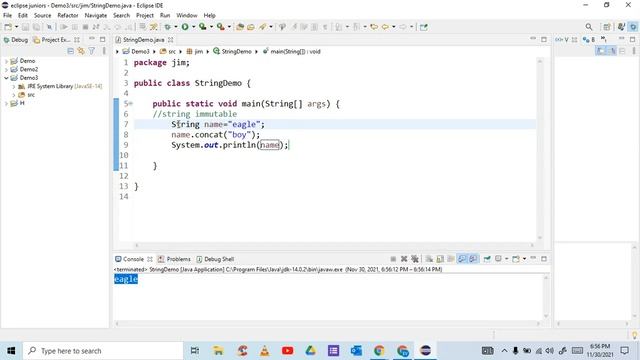Click the Console Terminate square icon
The width and height of the screenshot is (640, 360).
pyautogui.click(x=393, y=259)
